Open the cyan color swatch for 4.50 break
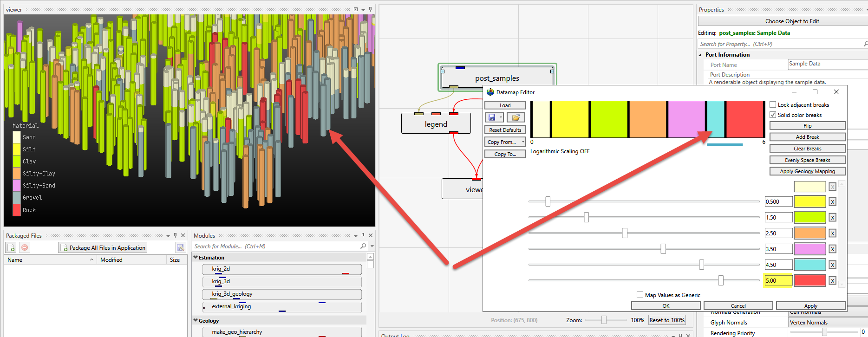The width and height of the screenshot is (868, 337). (809, 265)
